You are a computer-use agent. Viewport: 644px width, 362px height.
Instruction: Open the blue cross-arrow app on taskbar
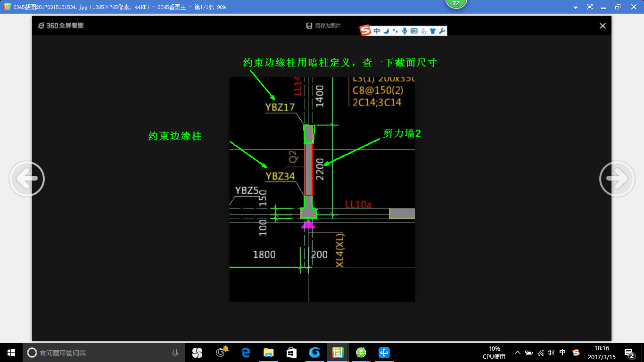384,353
